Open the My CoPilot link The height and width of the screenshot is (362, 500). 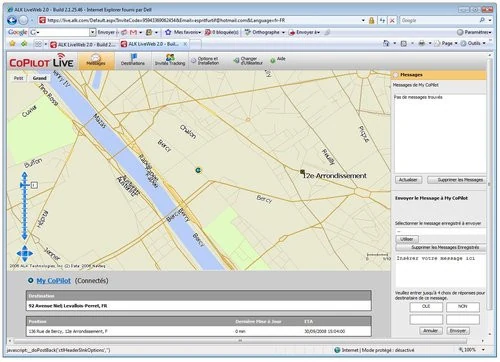(54, 281)
